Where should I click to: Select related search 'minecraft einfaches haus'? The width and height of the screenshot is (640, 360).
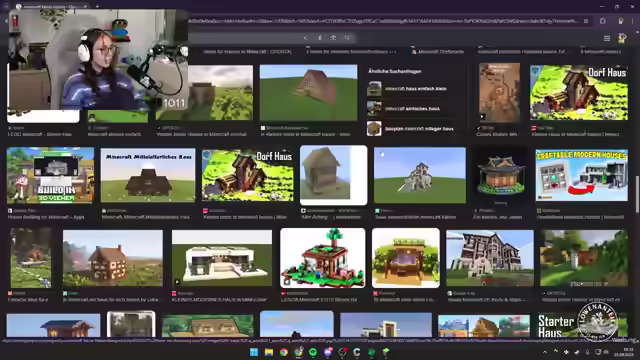[412, 109]
